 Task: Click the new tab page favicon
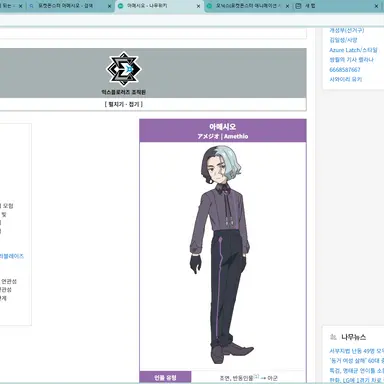click(298, 6)
